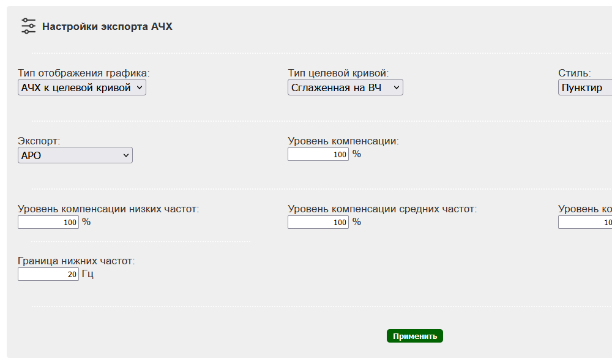612x364 pixels.
Task: Click the "Уровень компенсации средних частот:" label
Action: (382, 209)
